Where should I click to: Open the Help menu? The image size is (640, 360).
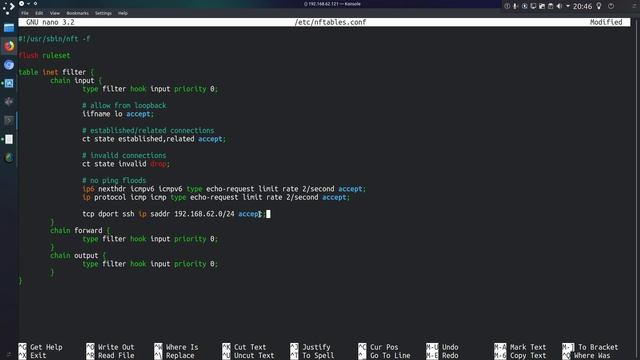coord(122,13)
